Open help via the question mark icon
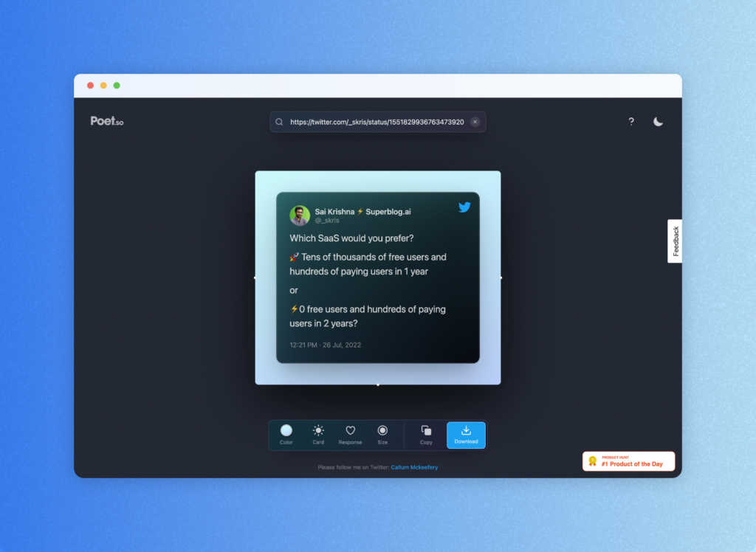This screenshot has width=756, height=552. (631, 122)
